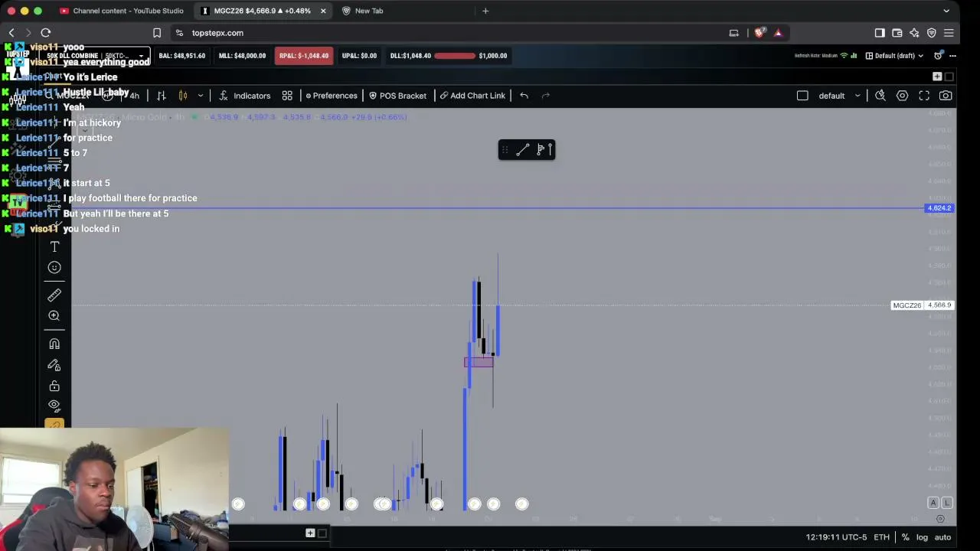The height and width of the screenshot is (551, 980).
Task: Select the Text drawing tool
Action: (54, 246)
